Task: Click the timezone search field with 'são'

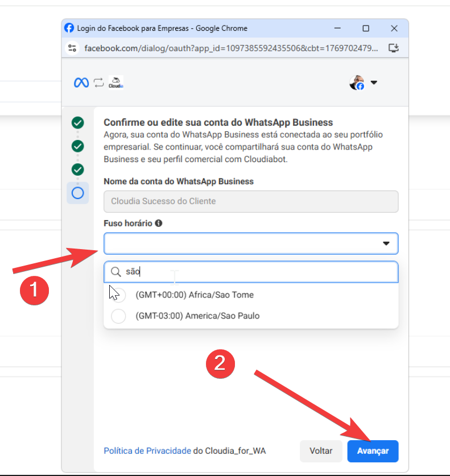Action: (x=251, y=272)
